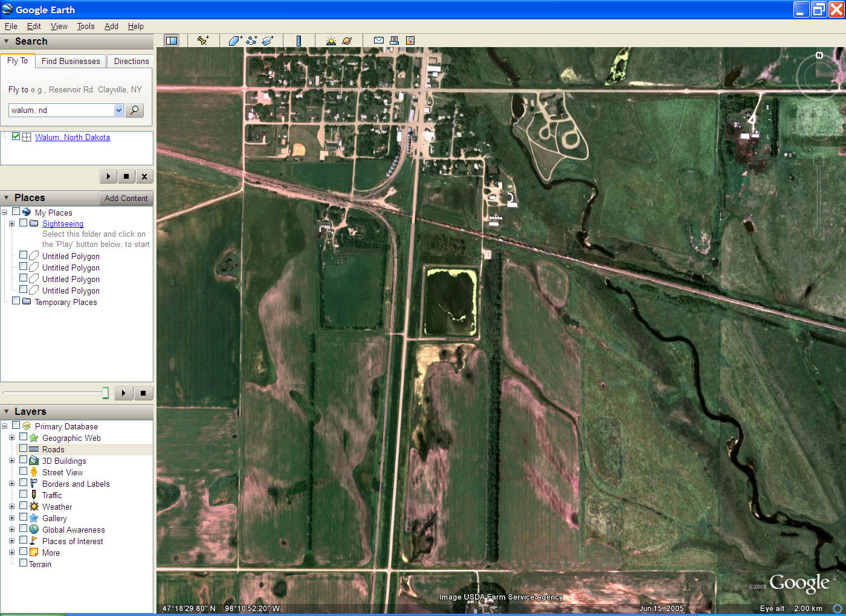Play the search results tour

click(x=108, y=176)
